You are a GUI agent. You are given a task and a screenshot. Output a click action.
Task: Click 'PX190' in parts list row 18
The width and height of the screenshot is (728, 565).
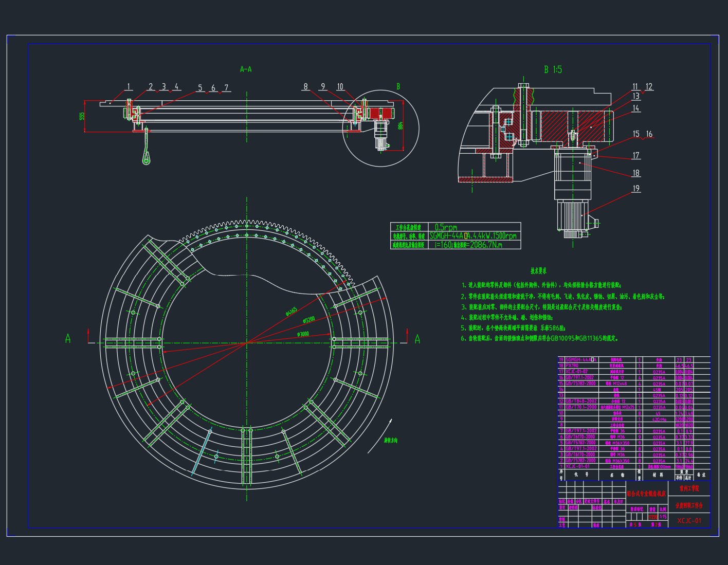coord(572,366)
